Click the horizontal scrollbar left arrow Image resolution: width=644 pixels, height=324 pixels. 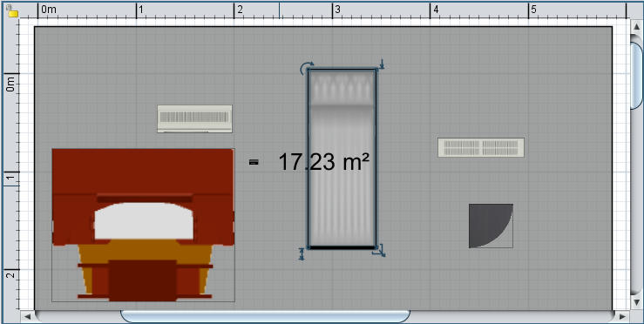click(x=28, y=317)
